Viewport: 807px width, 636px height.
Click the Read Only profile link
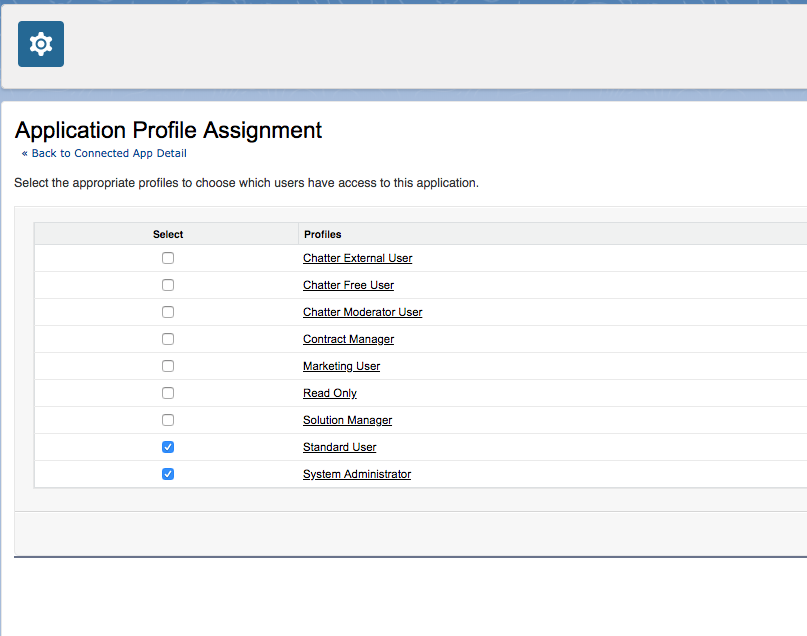click(x=329, y=393)
